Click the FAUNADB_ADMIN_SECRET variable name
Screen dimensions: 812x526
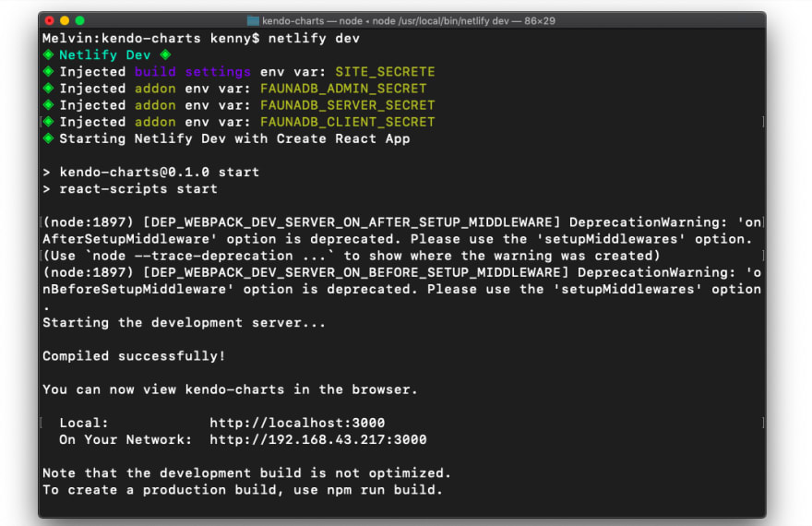click(343, 89)
